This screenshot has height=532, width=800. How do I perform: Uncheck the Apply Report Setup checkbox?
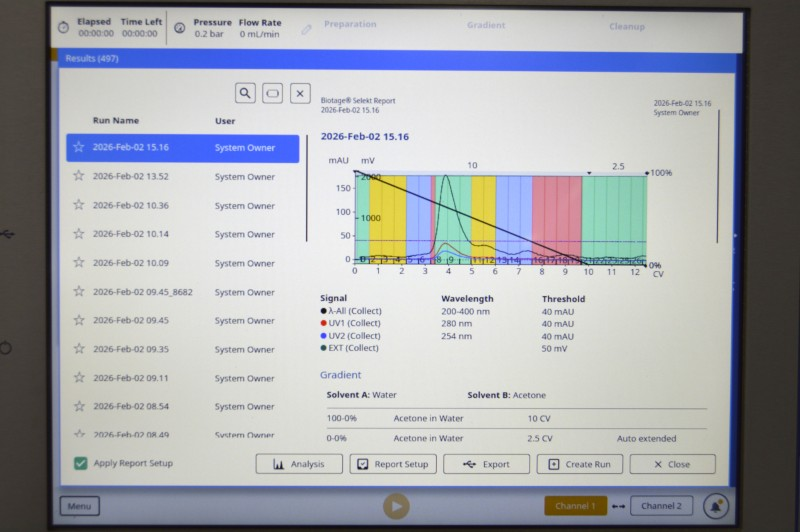pos(81,464)
